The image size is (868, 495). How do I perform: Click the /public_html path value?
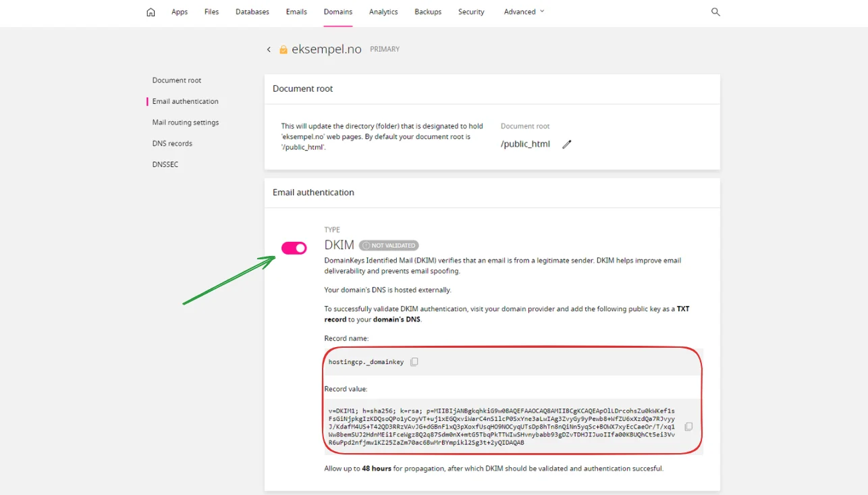525,144
